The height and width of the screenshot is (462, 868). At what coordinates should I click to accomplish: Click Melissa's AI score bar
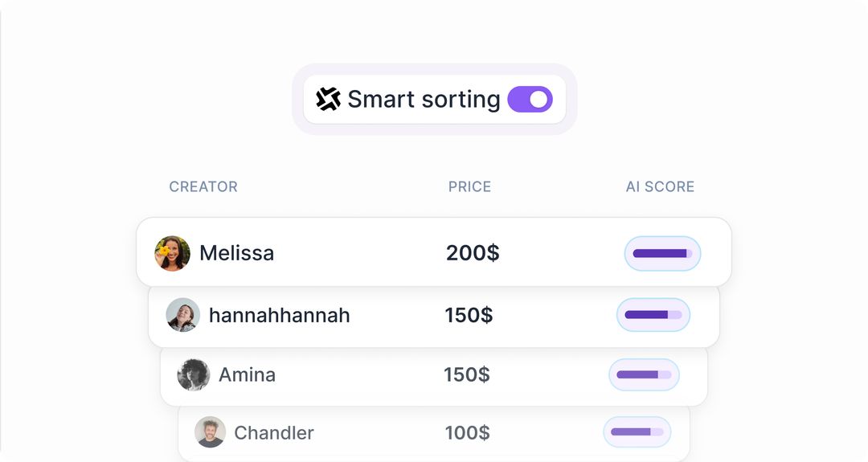point(662,253)
